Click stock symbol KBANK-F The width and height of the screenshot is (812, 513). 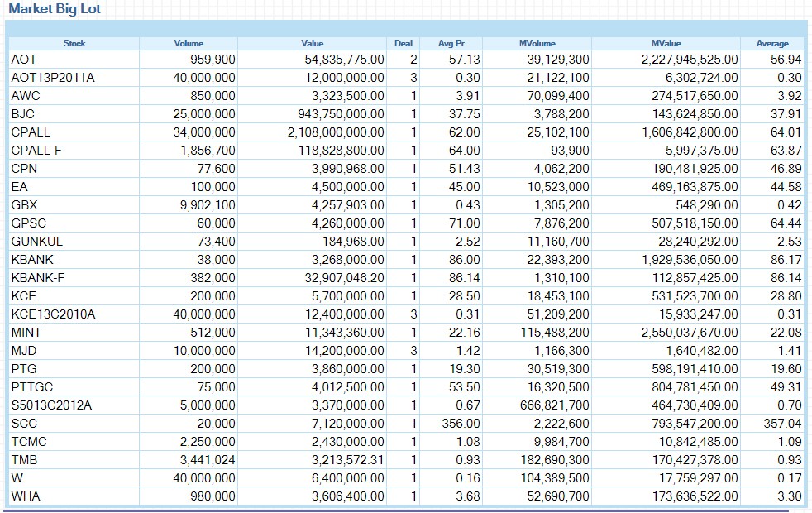click(x=38, y=278)
